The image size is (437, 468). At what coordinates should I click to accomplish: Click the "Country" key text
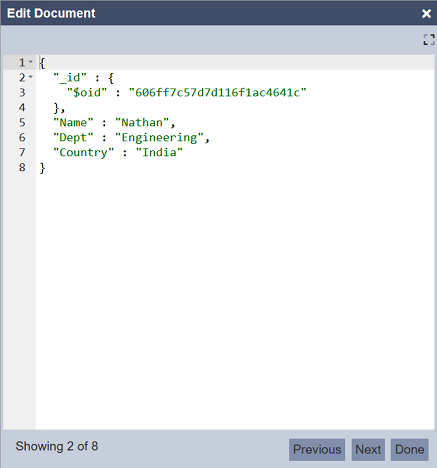[x=84, y=153]
